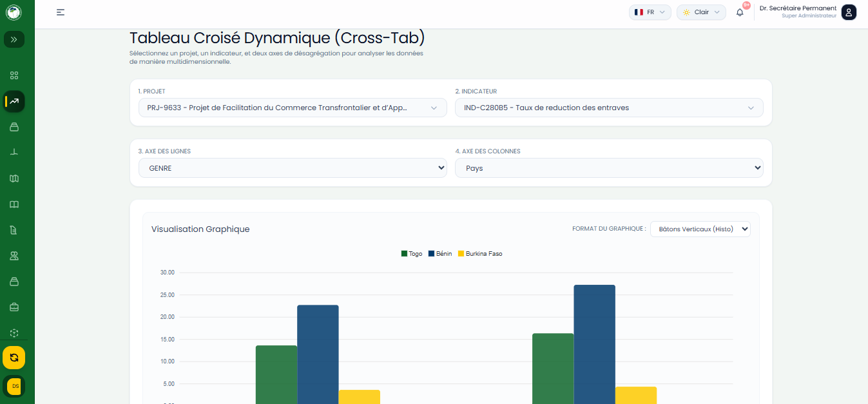The image size is (868, 404).
Task: Click the 30.00 y-axis value
Action: click(168, 273)
